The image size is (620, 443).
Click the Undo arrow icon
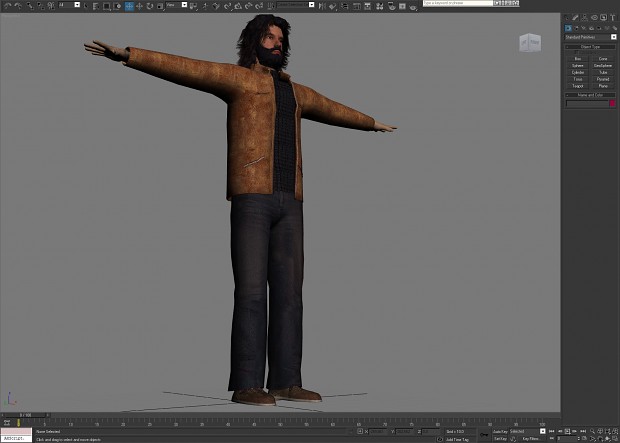[7, 6]
